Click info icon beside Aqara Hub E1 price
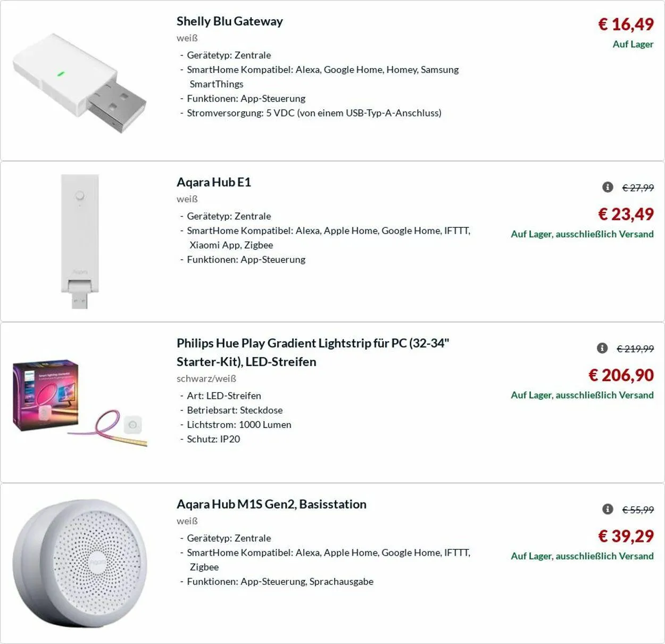This screenshot has height=644, width=665. point(608,187)
